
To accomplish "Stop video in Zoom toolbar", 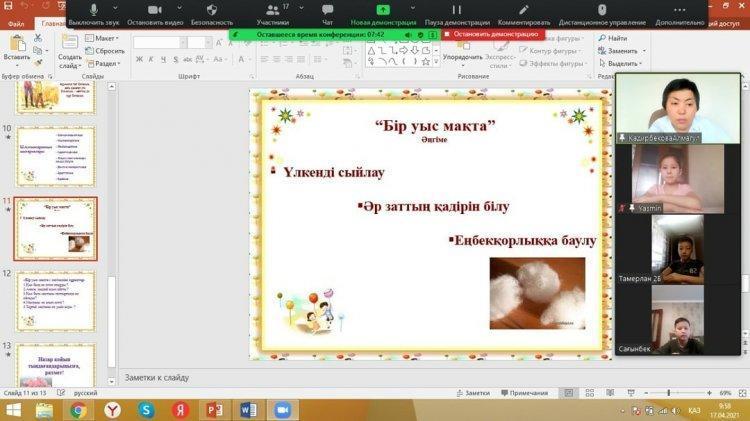I will [155, 14].
